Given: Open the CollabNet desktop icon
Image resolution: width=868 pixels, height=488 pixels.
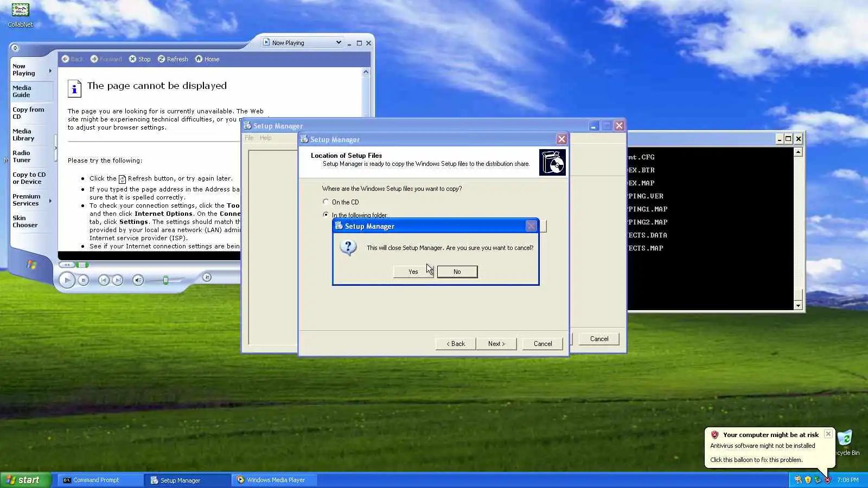Looking at the screenshot, I should tap(20, 15).
